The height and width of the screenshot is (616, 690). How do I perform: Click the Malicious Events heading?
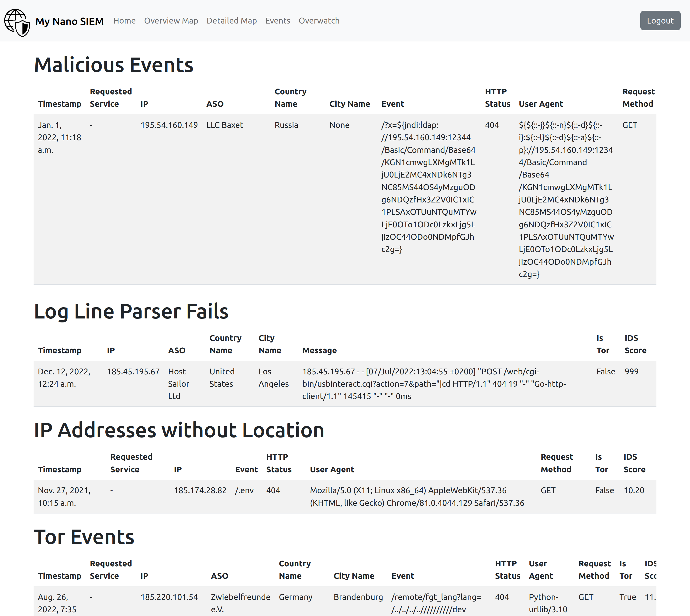[114, 65]
